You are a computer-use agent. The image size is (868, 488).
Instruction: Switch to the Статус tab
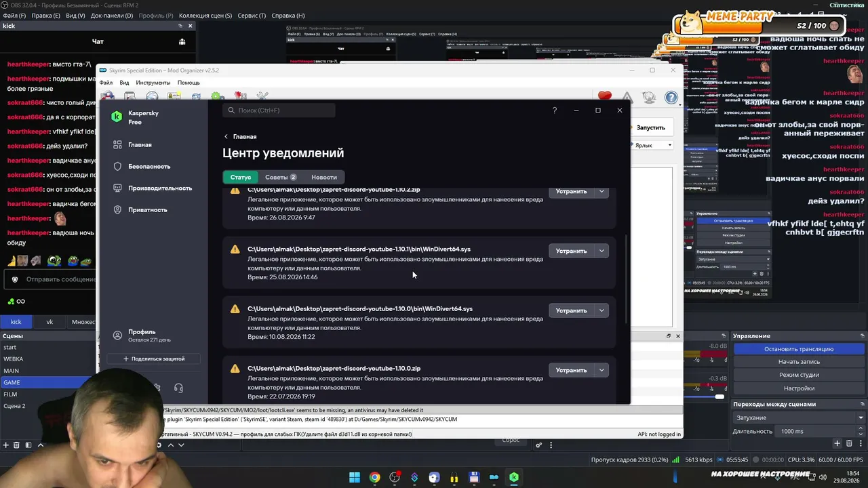[241, 177]
